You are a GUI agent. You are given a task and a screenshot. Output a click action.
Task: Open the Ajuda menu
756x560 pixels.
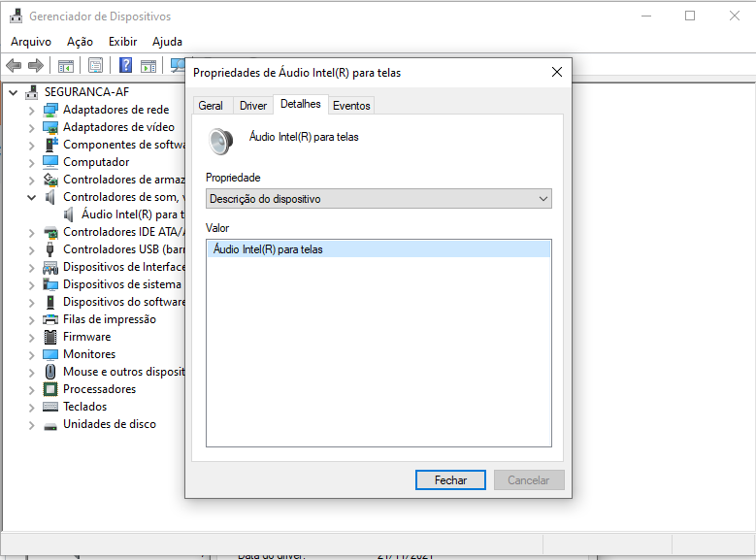pyautogui.click(x=167, y=42)
